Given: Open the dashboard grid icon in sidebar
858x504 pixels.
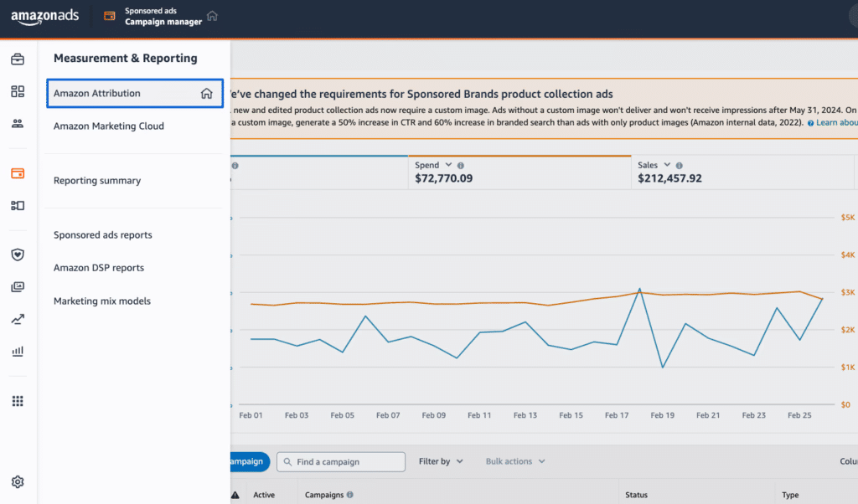Looking at the screenshot, I should (x=18, y=91).
